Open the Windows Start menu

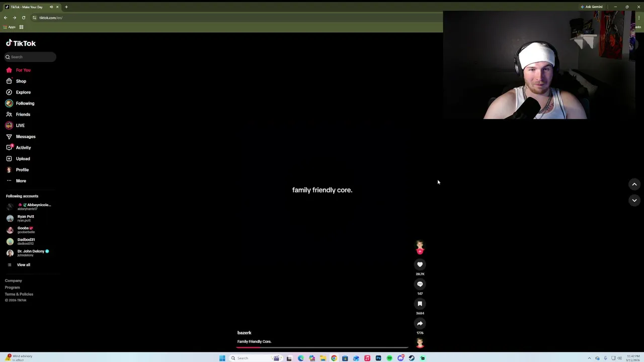(222, 358)
